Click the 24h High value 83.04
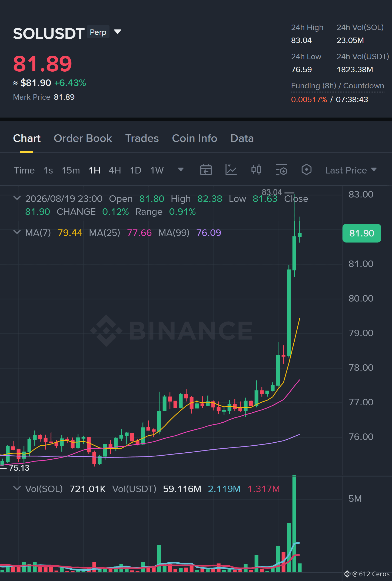The width and height of the screenshot is (392, 581). (x=301, y=40)
